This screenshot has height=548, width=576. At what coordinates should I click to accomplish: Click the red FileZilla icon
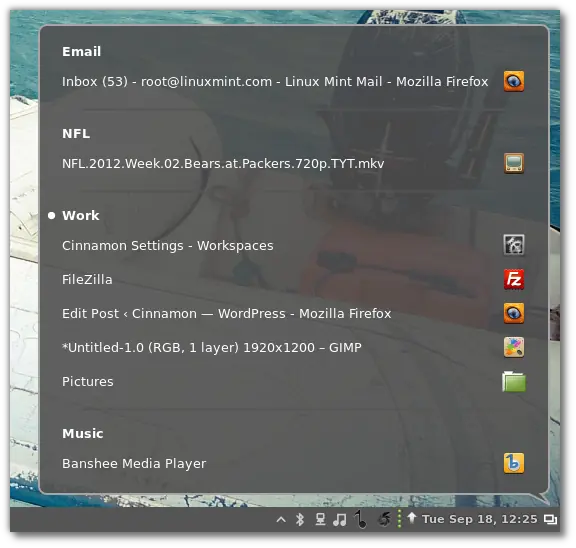pos(514,279)
